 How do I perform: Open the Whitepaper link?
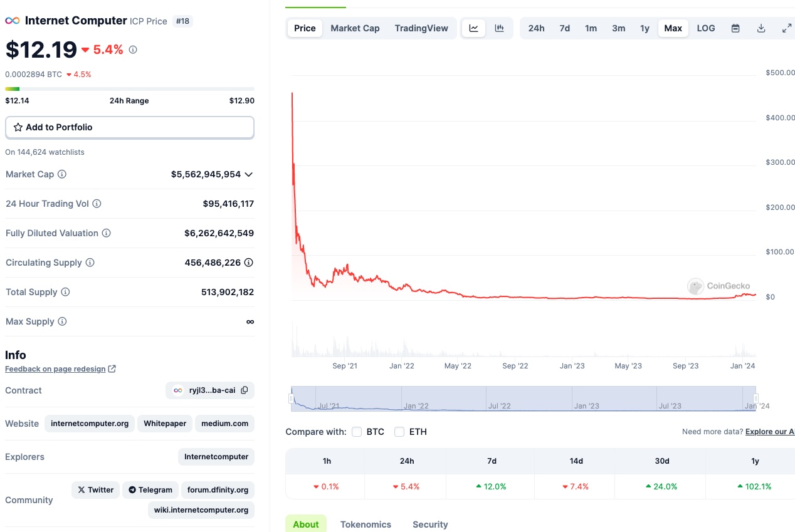[165, 424]
